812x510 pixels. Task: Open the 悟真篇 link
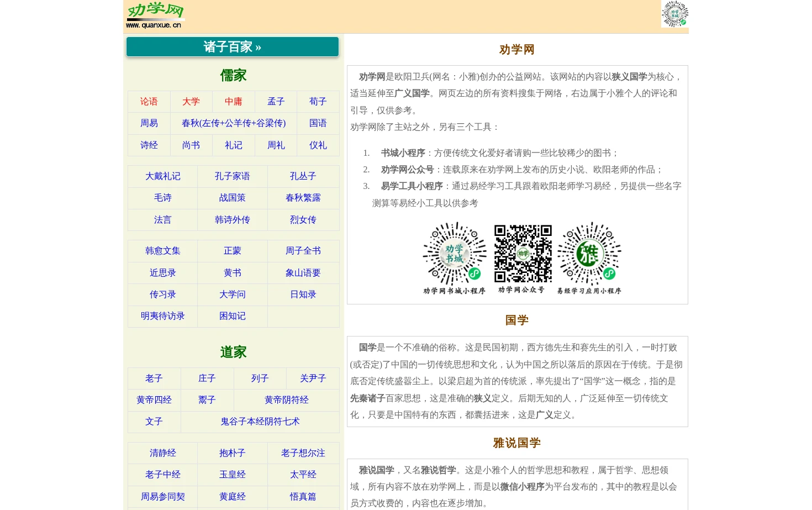click(303, 497)
